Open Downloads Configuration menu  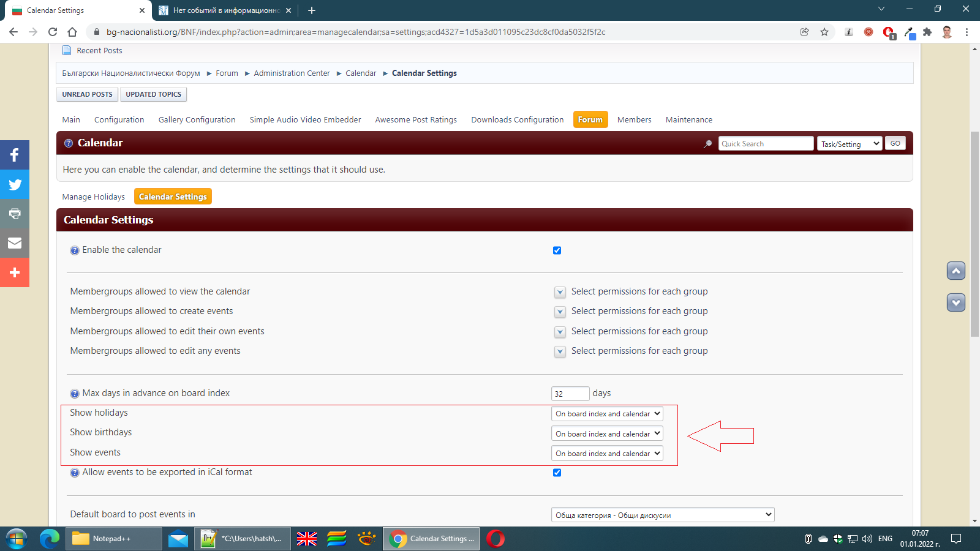click(x=518, y=119)
